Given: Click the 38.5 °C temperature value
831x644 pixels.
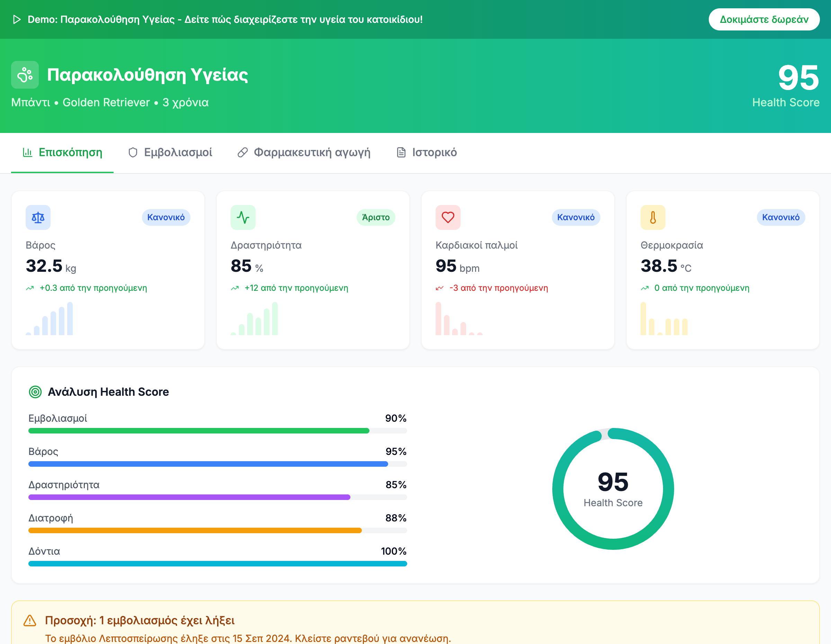Looking at the screenshot, I should click(x=666, y=266).
